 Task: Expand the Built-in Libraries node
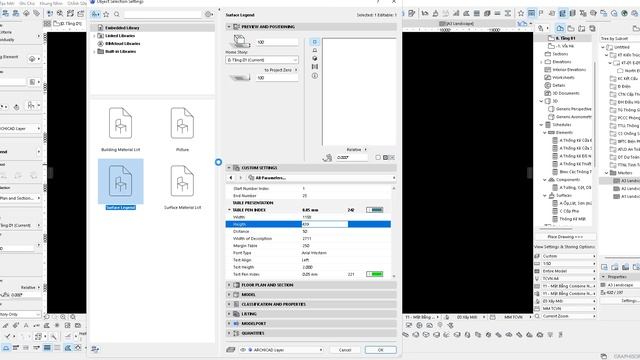[x=94, y=52]
